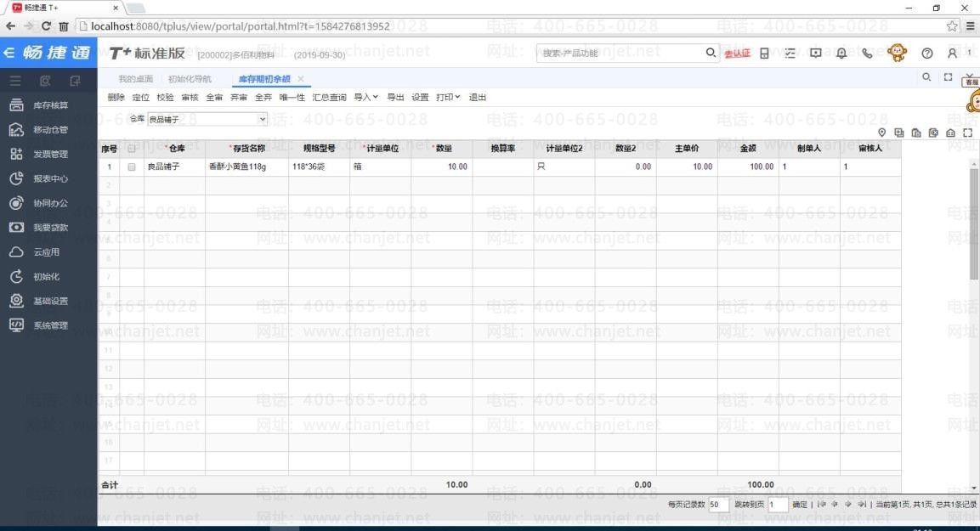Click the monkey mascot avatar in header

(897, 54)
